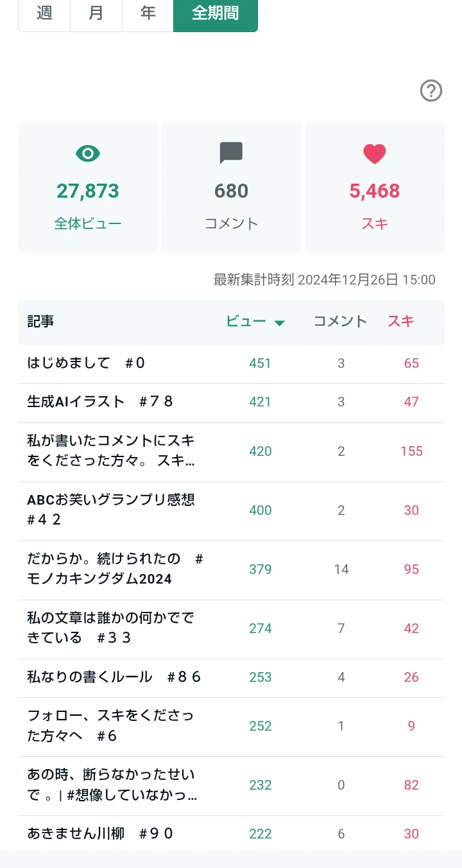462x868 pixels.
Task: Open the help question mark icon
Action: coord(431,91)
